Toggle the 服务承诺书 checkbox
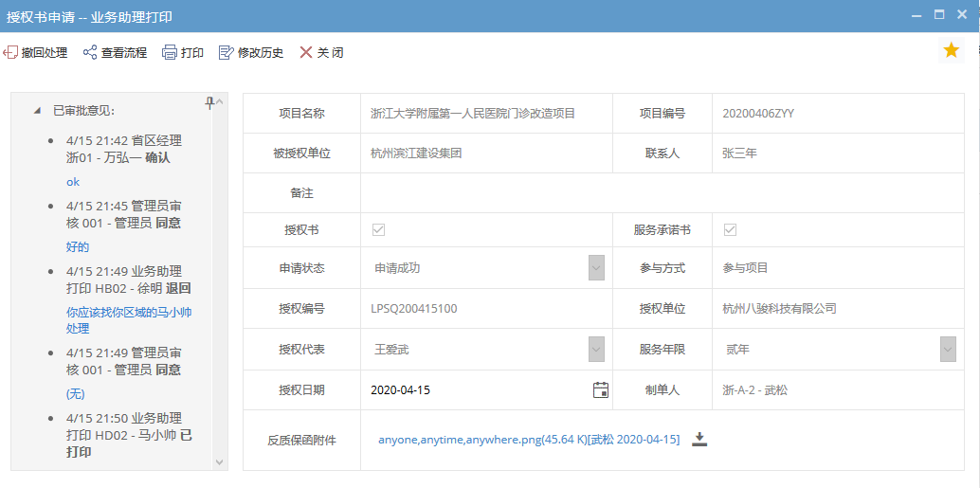The height and width of the screenshot is (488, 980). click(x=730, y=229)
